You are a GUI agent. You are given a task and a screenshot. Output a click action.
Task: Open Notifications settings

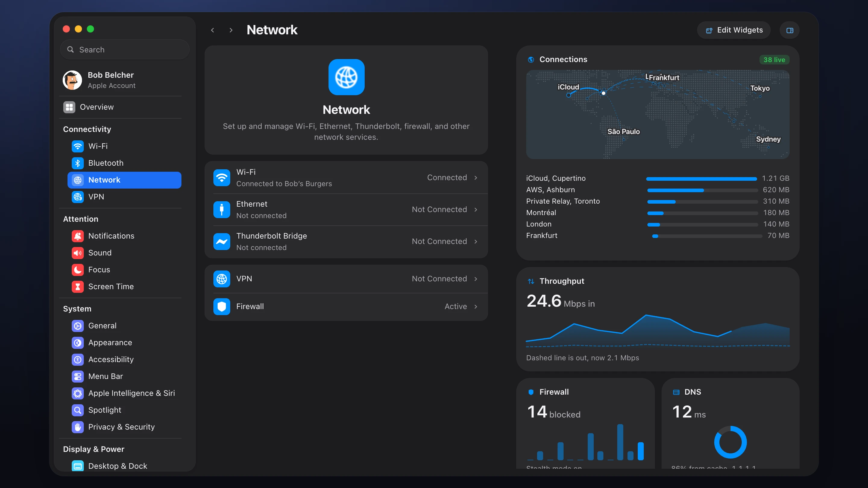124,236
